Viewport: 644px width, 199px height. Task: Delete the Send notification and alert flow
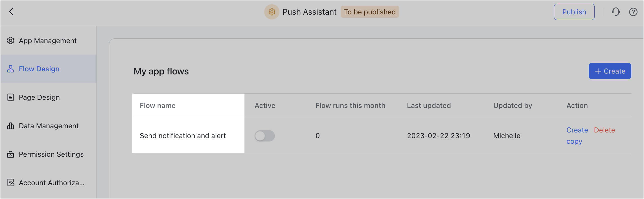point(604,130)
